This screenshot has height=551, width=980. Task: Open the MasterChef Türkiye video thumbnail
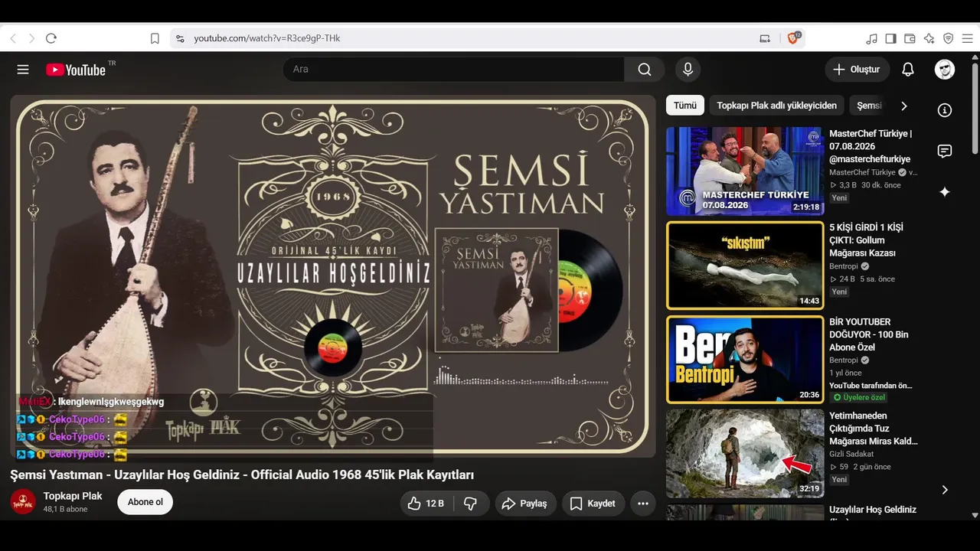[745, 171]
